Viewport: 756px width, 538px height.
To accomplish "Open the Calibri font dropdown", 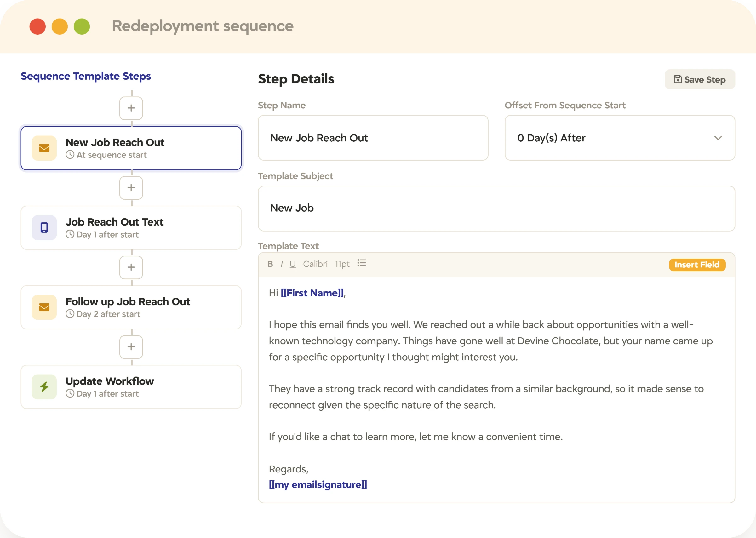I will [315, 264].
